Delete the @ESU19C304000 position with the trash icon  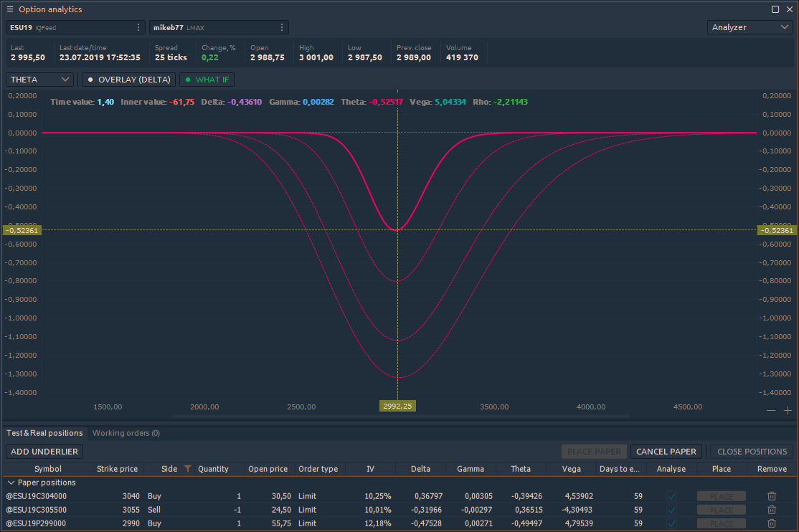(772, 496)
